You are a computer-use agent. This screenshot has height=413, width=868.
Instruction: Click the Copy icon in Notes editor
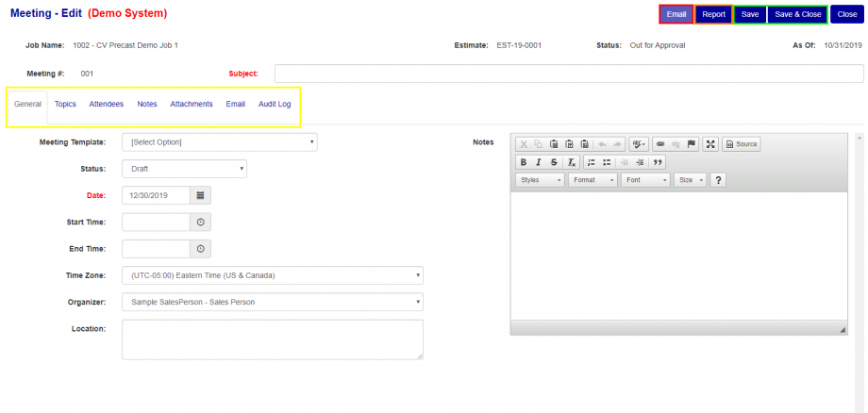pos(538,143)
